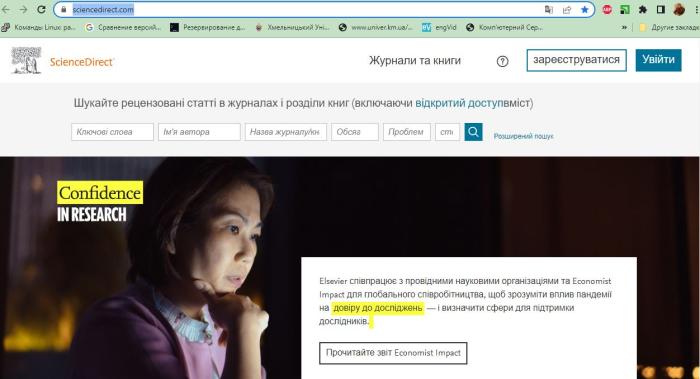Toggle the browser side panel icon

[661, 9]
